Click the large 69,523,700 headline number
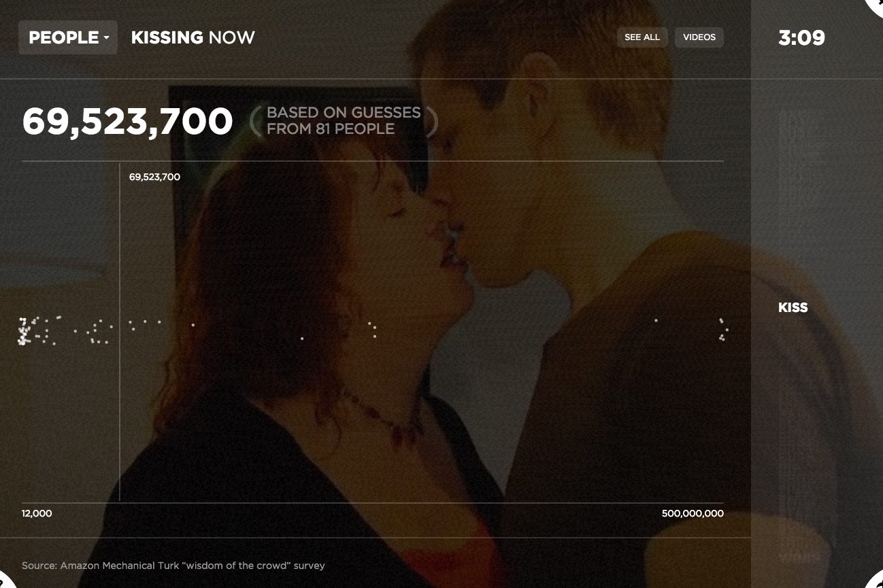This screenshot has height=588, width=883. click(x=128, y=122)
